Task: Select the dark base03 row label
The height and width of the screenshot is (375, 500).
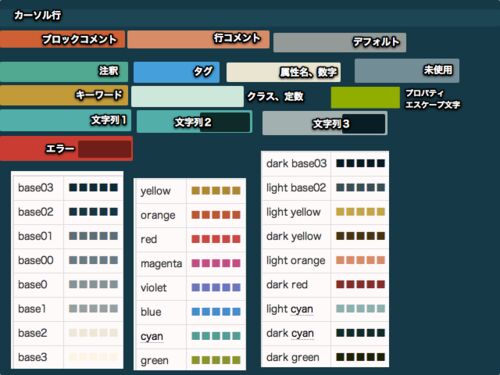Action: (296, 163)
